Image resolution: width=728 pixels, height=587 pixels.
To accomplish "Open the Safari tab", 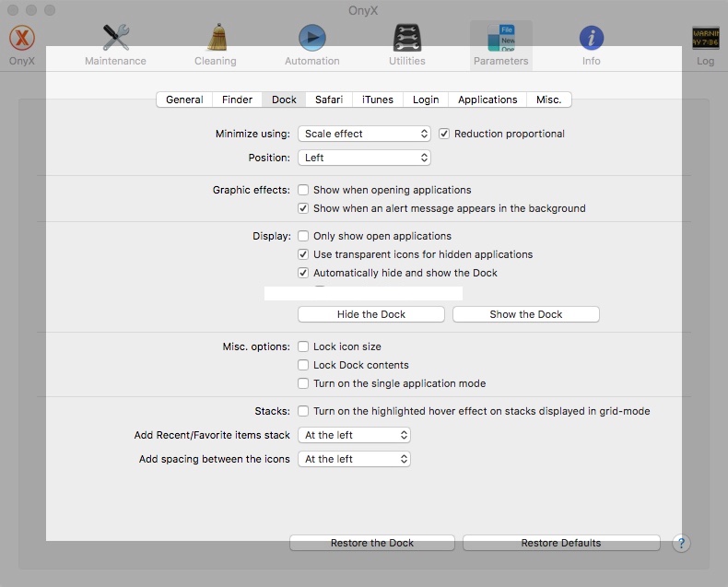I will [x=329, y=100].
